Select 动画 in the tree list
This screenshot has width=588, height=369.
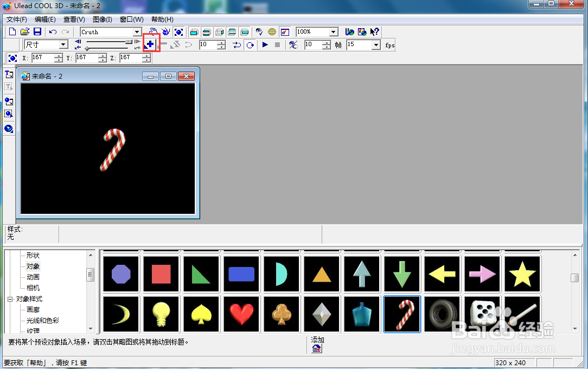(33, 277)
